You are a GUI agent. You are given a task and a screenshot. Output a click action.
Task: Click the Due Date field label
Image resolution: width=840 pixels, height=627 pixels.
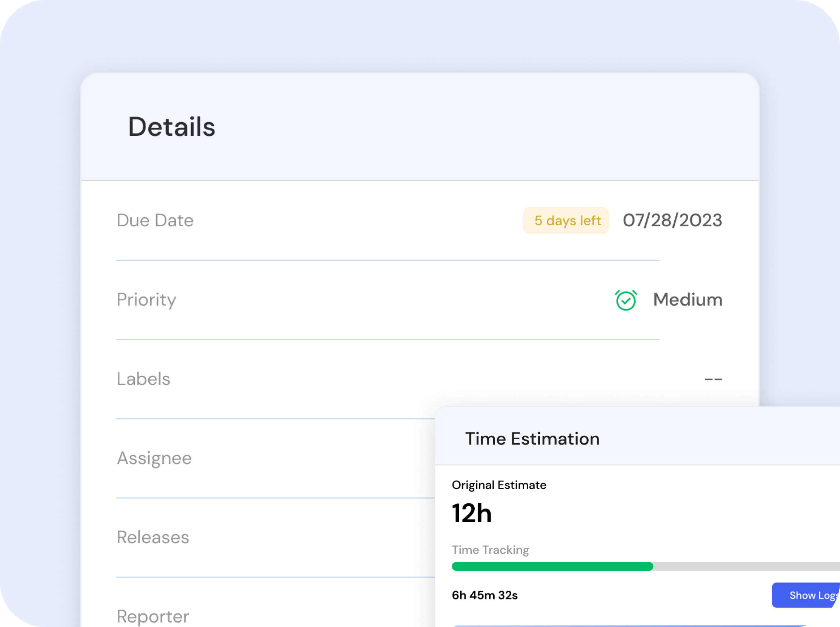click(x=155, y=221)
